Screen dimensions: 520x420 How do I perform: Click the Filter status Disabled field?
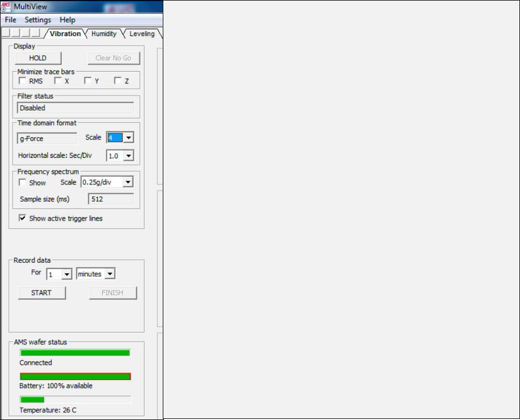pos(76,108)
